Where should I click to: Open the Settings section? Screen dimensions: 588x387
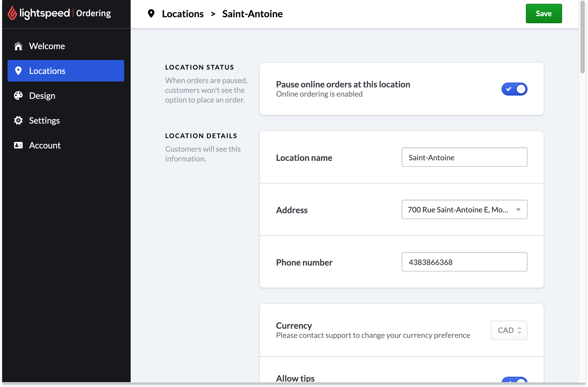click(66, 120)
